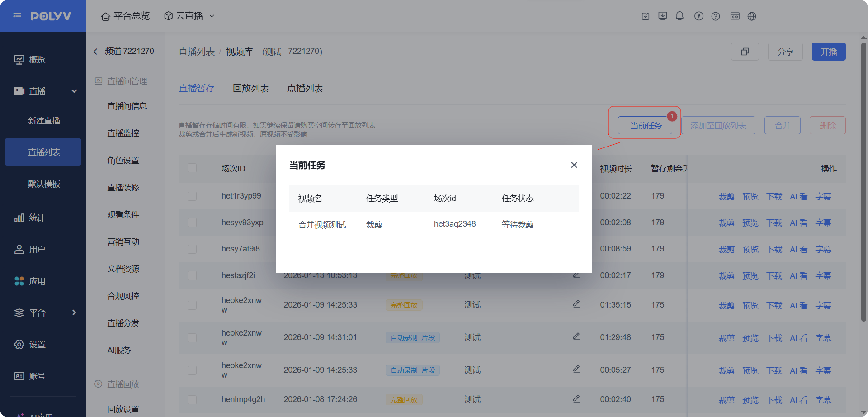The width and height of the screenshot is (868, 417).
Task: Open the developer code window icon
Action: 735,16
